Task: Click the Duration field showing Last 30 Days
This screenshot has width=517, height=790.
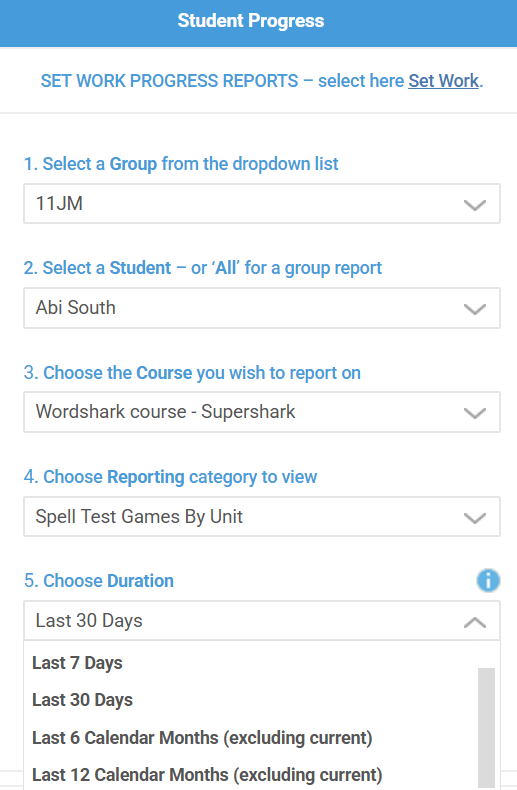Action: (x=262, y=621)
